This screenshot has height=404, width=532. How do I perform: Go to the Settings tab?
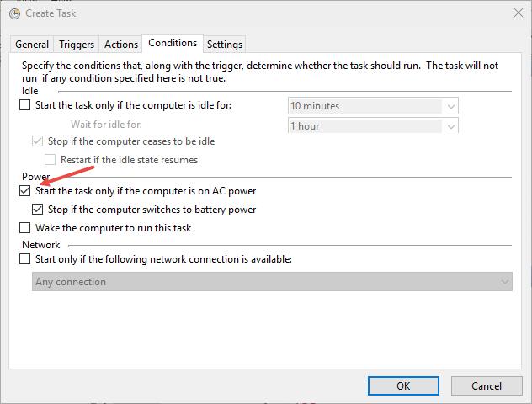[224, 45]
